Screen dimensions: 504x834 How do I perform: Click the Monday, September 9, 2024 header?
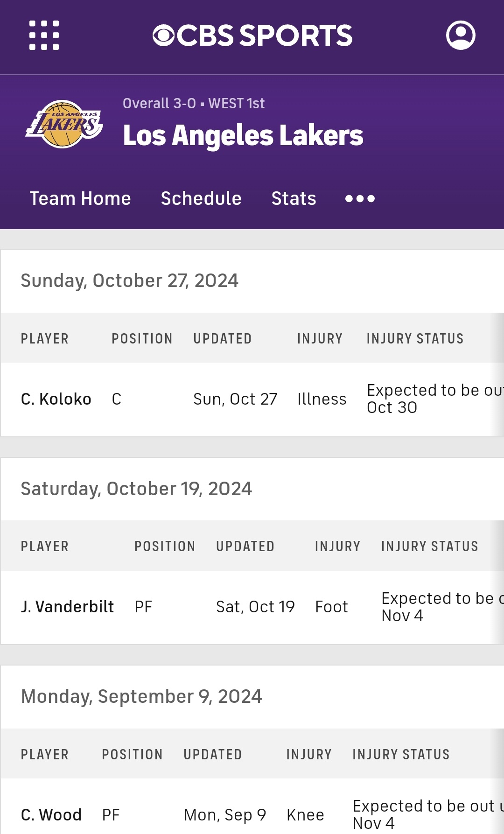pos(141,697)
